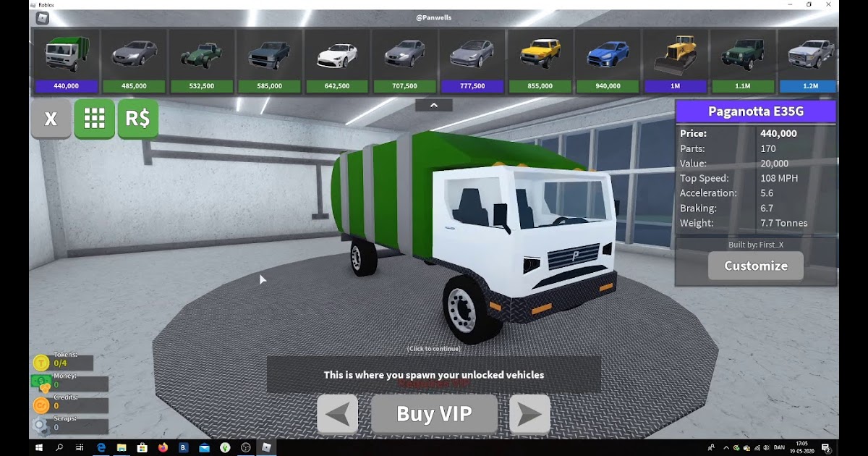Image resolution: width=868 pixels, height=456 pixels.
Task: Open the Booking.com taskbar icon
Action: click(x=184, y=448)
